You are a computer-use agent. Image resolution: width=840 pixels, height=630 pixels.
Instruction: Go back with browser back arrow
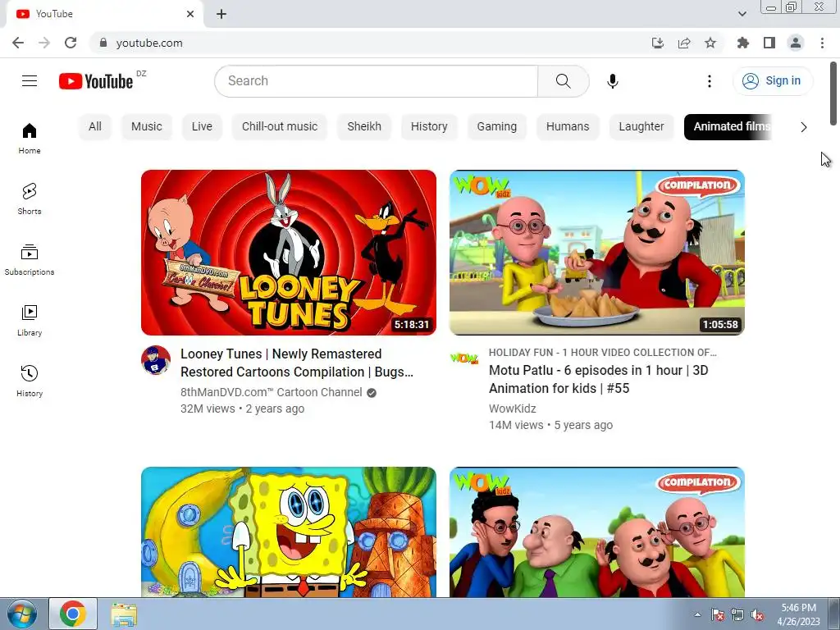18,43
